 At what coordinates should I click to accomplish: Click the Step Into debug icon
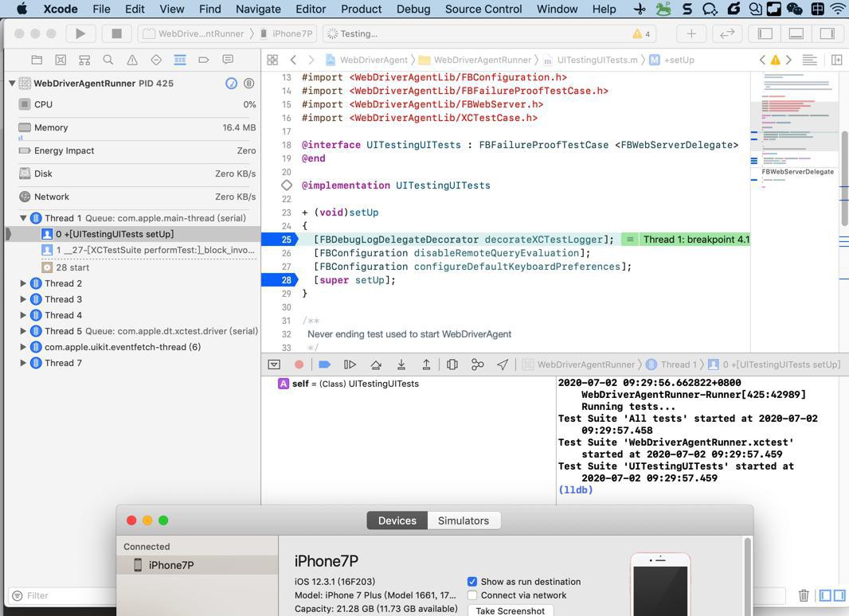pyautogui.click(x=401, y=365)
